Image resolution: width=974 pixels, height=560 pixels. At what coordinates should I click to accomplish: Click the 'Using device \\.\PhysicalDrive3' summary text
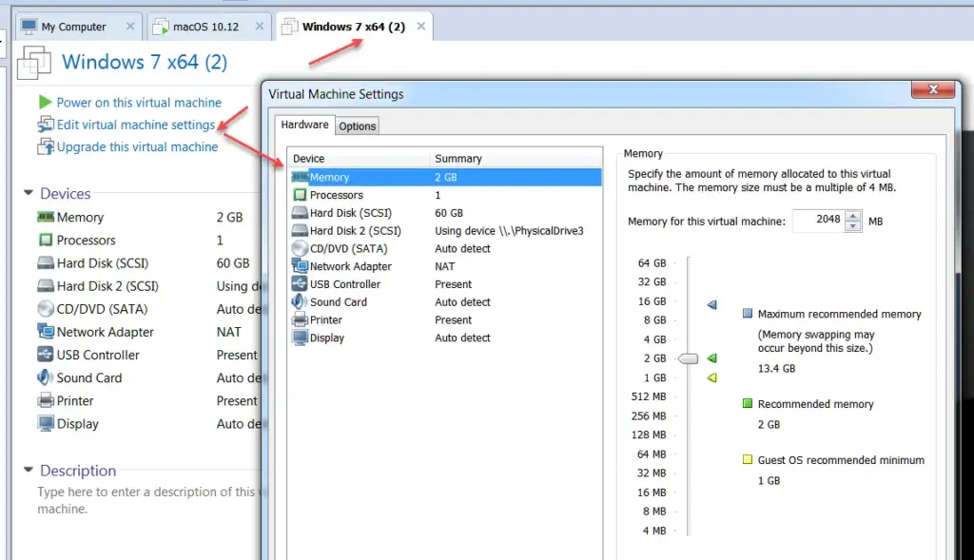[x=510, y=231]
